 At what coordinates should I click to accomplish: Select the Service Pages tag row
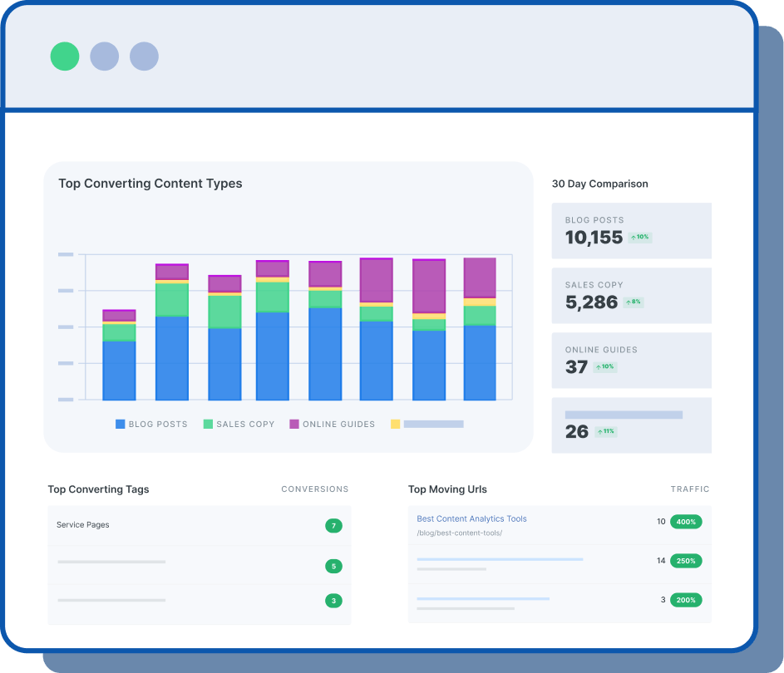[x=83, y=525]
